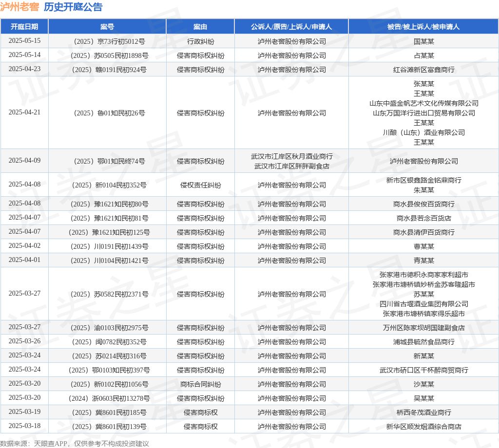Viewport: 499px width, 448px height.
Task: Click case number 川0104民初1421号
Action: click(x=109, y=261)
